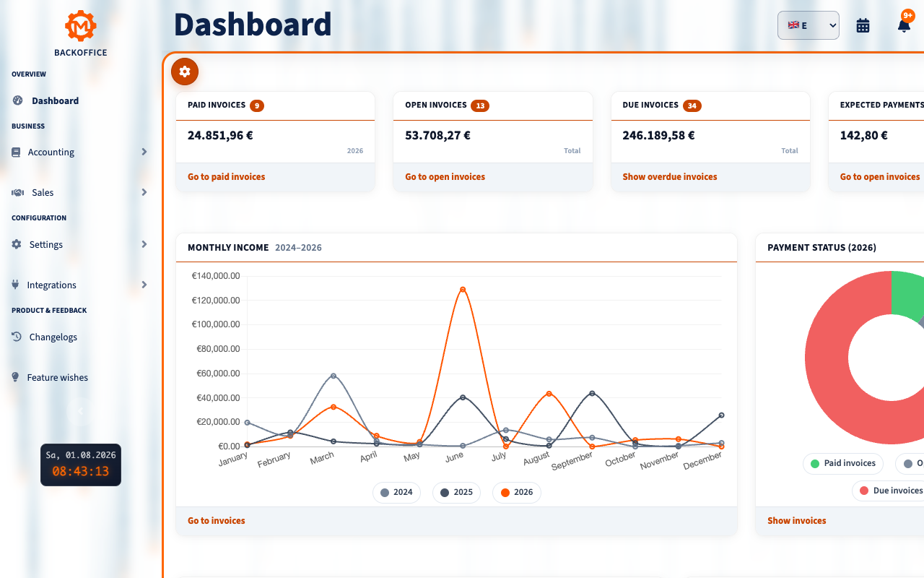Click the Sales handshake icon

pyautogui.click(x=18, y=193)
